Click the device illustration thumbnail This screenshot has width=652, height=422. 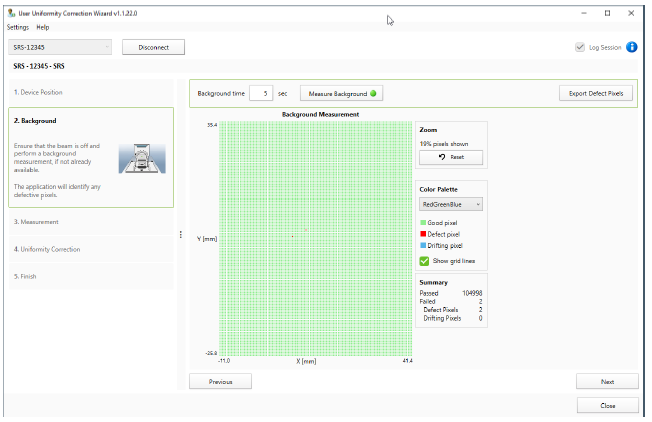(x=142, y=158)
